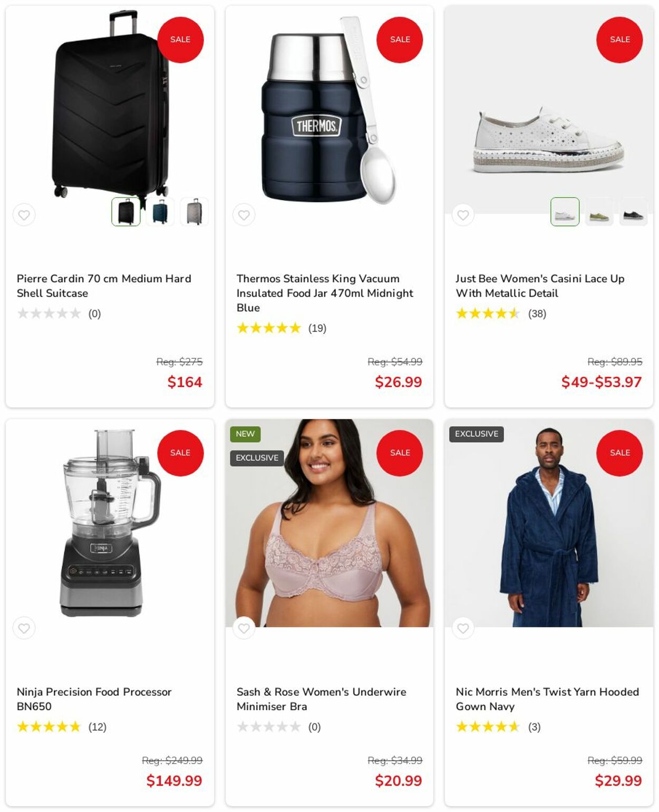Image resolution: width=659 pixels, height=812 pixels.
Task: Open Thermos Stainless King Food Jar link
Action: pos(325,293)
